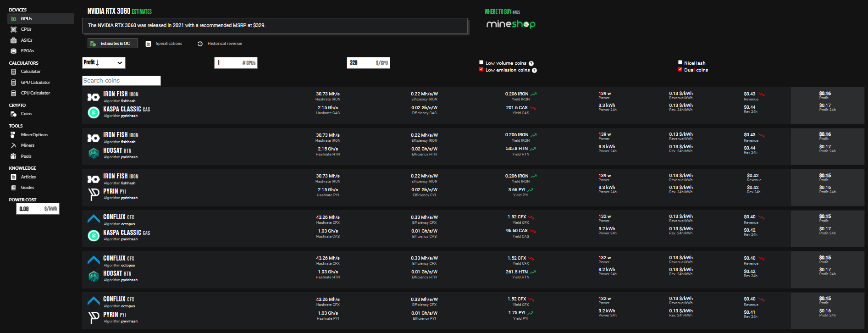The width and height of the screenshot is (868, 333).
Task: Click the Crypto Coins stack icon
Action: tap(14, 114)
